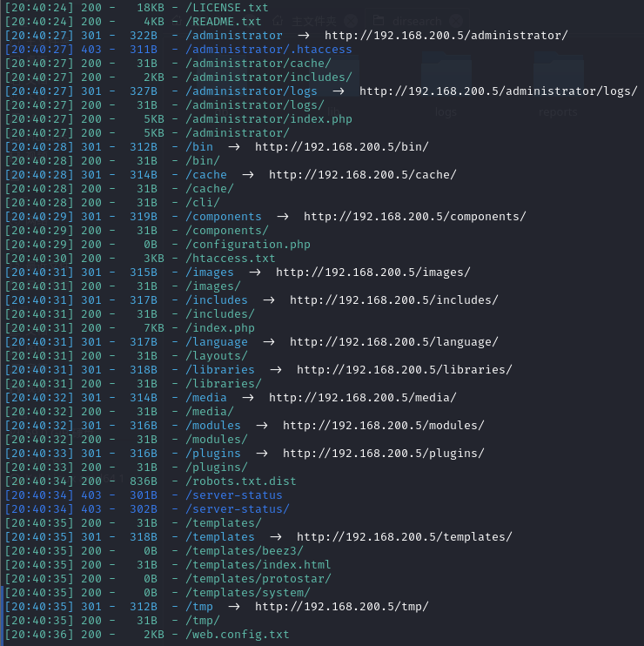Screen dimensions: 644x646
Task: Open the http://192.168.200.5/components/ redirect URL
Action: (x=414, y=217)
